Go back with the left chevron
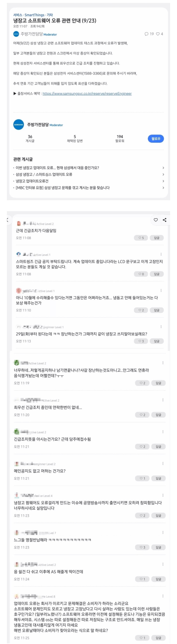The width and height of the screenshot is (177, 644). tap(8, 220)
